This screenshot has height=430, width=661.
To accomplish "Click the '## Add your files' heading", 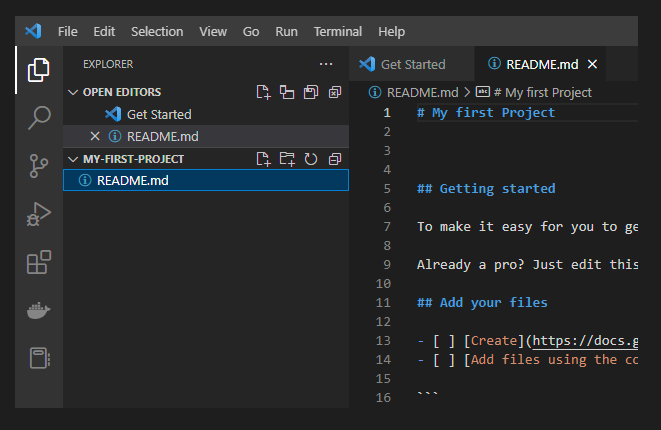I will coord(482,302).
